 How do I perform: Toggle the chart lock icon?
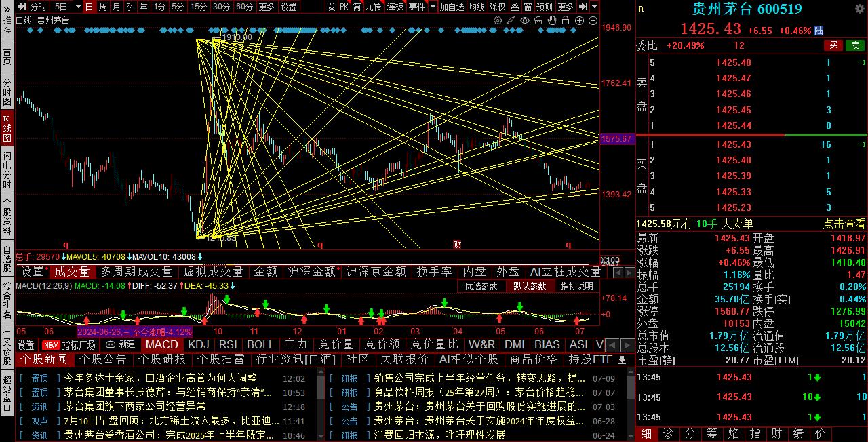(x=566, y=20)
